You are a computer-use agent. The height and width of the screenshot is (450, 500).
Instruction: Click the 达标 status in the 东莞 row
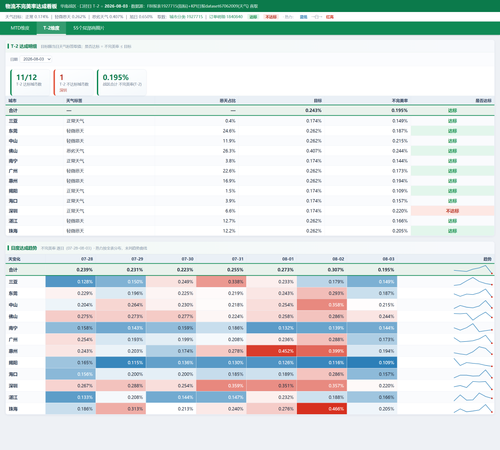(452, 131)
